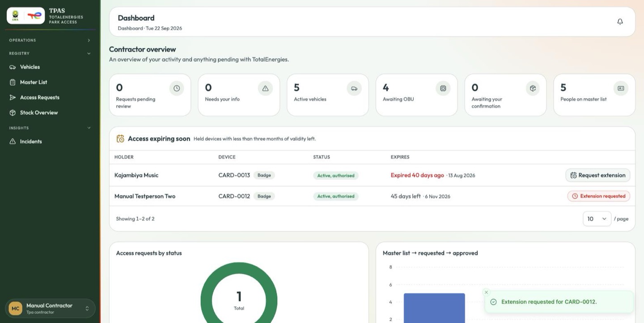The height and width of the screenshot is (323, 644).
Task: Click device ID CARD-0012
Action: coord(234,196)
